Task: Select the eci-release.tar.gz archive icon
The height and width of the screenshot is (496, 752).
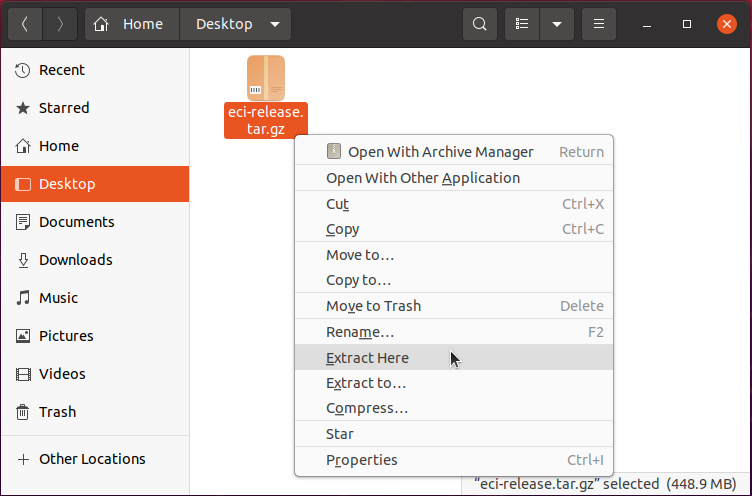Action: [266, 78]
